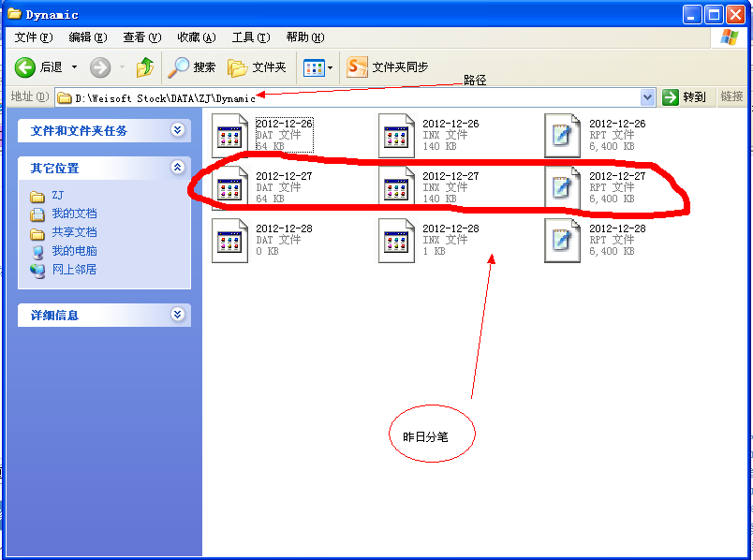Click the 搜索 label on toolbar
Screen dimensions: 753x560
click(204, 67)
